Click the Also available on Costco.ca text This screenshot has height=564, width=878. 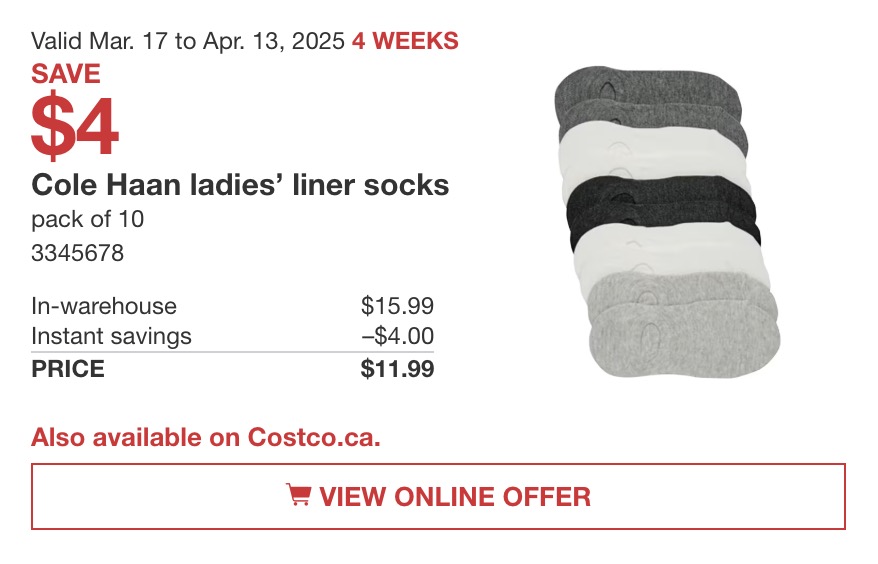(206, 437)
